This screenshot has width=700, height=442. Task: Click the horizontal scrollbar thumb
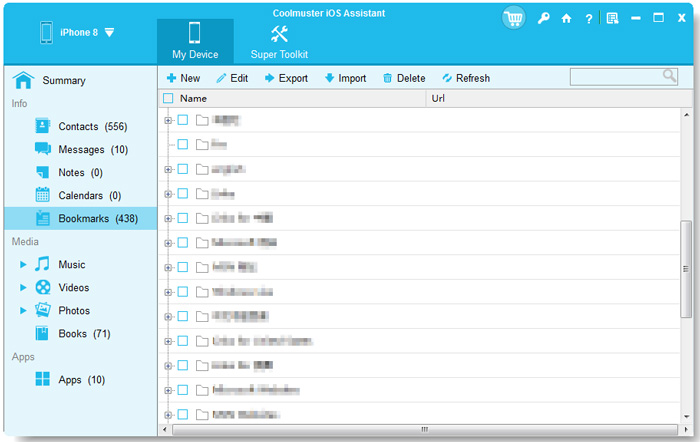[x=425, y=429]
